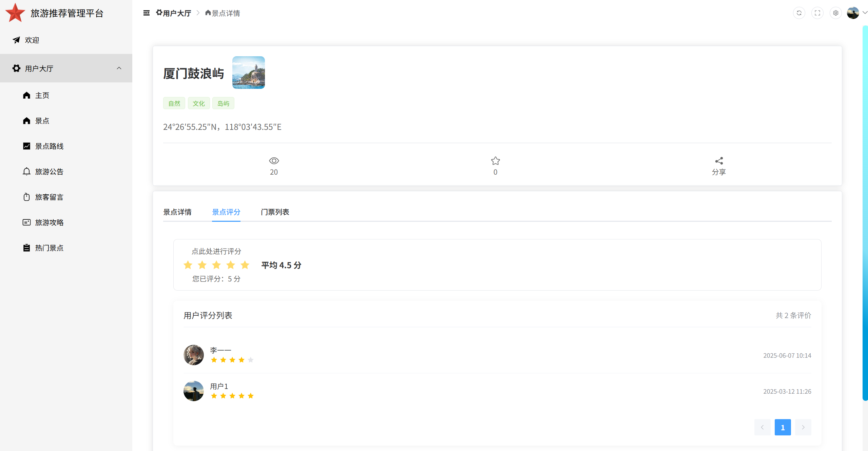
Task: Open the 厦门鼓浪屿 thumbnail image
Action: pos(248,73)
